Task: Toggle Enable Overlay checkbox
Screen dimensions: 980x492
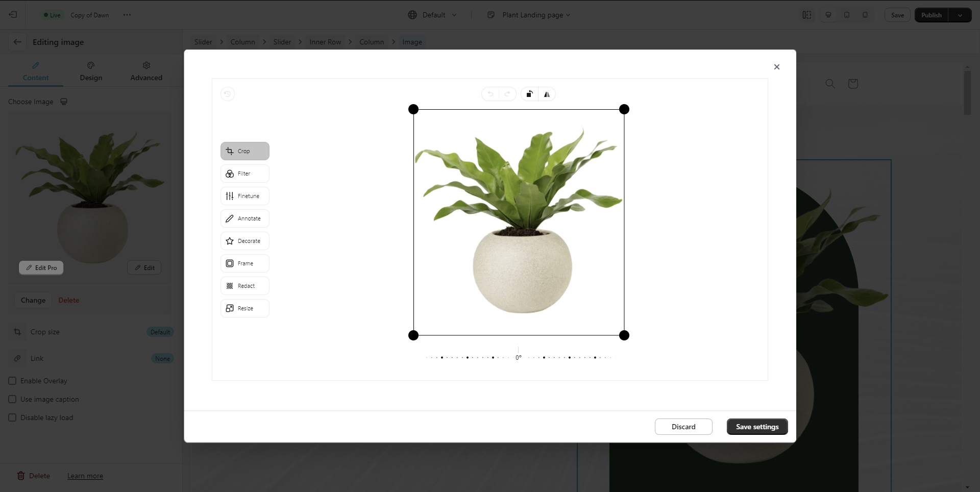Action: (x=12, y=381)
